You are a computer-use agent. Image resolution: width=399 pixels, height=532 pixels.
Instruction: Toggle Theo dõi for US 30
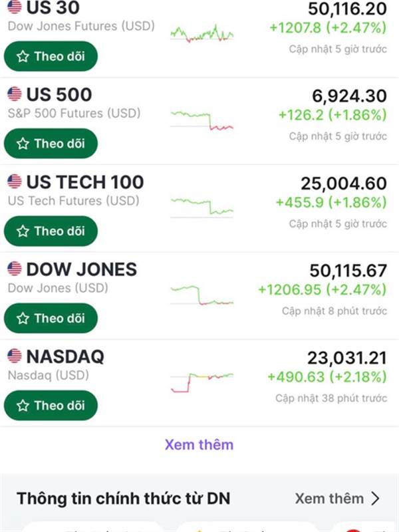[51, 57]
